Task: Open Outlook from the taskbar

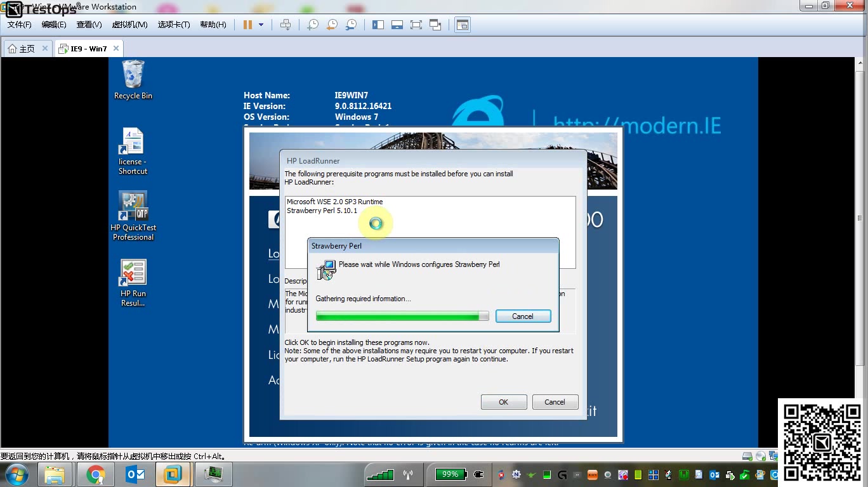Action: [x=135, y=474]
